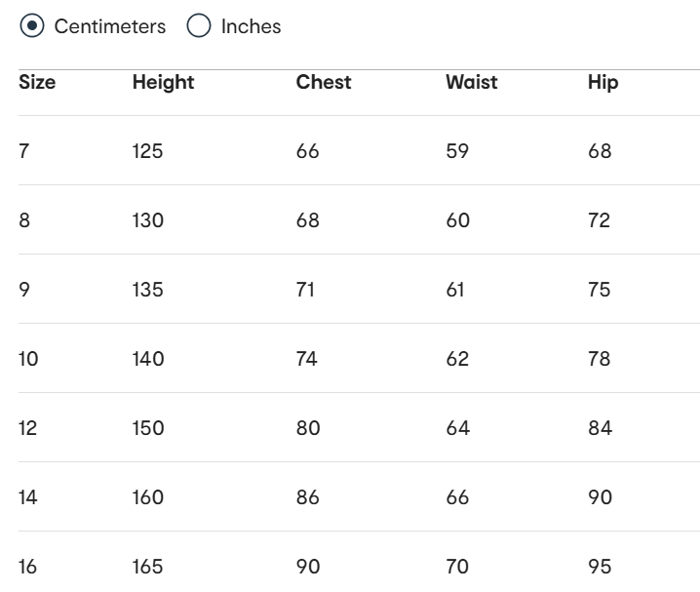Click the Waist column header
Image resolution: width=700 pixels, height=592 pixels.
click(x=471, y=83)
